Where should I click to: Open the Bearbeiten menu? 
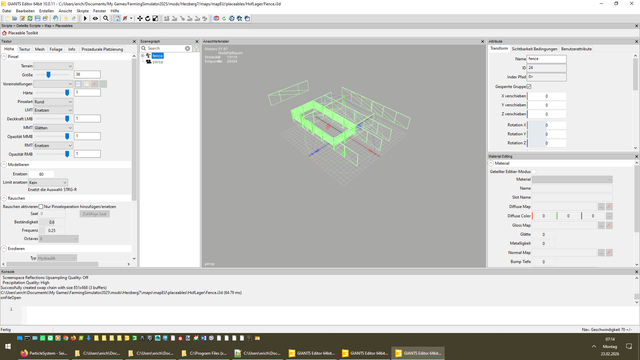25,11
